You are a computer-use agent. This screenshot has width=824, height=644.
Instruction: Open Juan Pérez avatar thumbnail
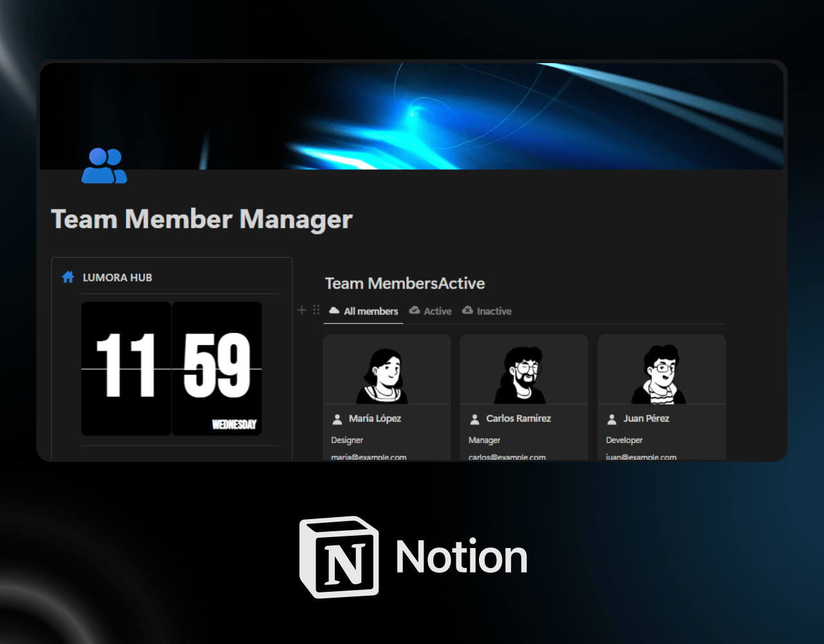click(x=662, y=370)
